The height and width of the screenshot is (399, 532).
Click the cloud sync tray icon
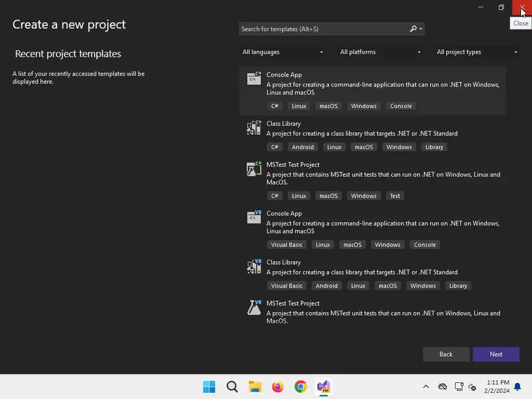pos(443,387)
